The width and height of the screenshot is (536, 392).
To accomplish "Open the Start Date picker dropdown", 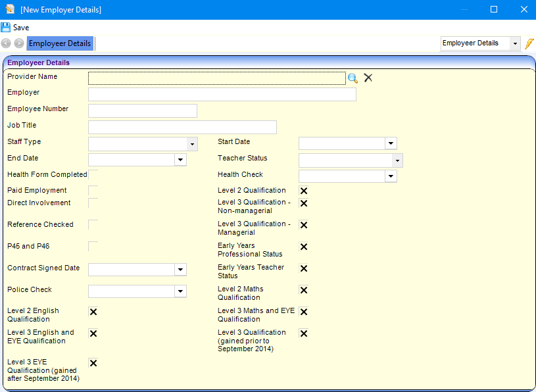I will click(x=391, y=143).
